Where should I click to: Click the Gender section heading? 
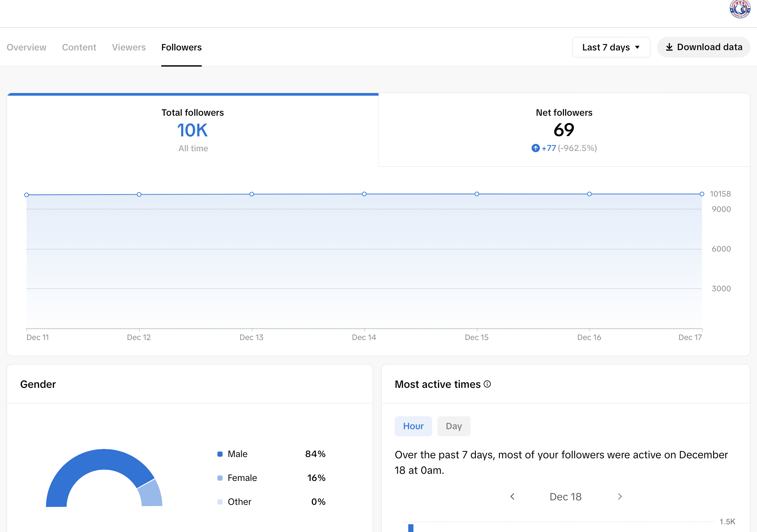(38, 384)
